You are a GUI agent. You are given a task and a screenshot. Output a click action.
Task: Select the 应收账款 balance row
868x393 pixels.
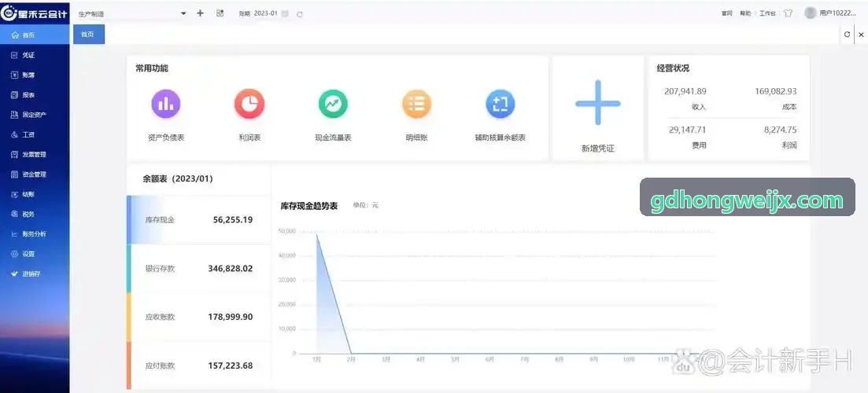pos(199,318)
